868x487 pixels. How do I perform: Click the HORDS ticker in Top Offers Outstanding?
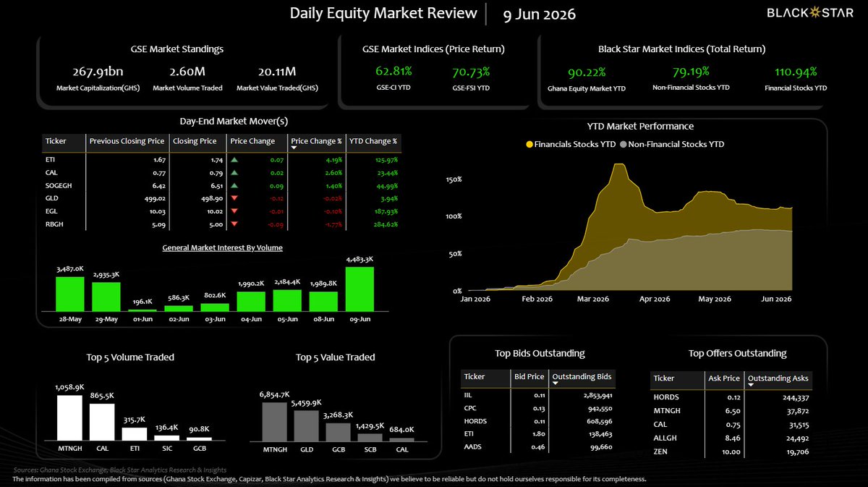click(x=666, y=397)
